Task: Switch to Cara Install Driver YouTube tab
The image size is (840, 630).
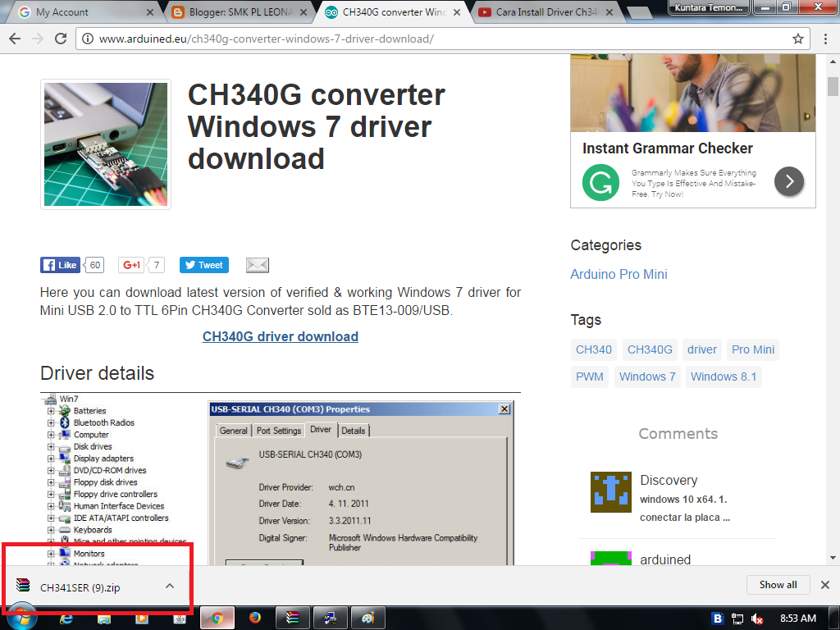Action: [x=546, y=11]
